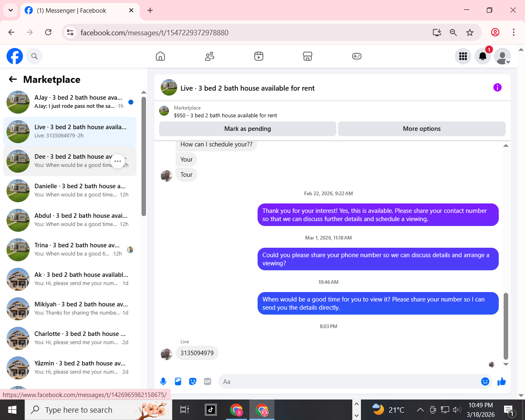Open Charlotte conversation
525x420 pixels.
(x=70, y=338)
